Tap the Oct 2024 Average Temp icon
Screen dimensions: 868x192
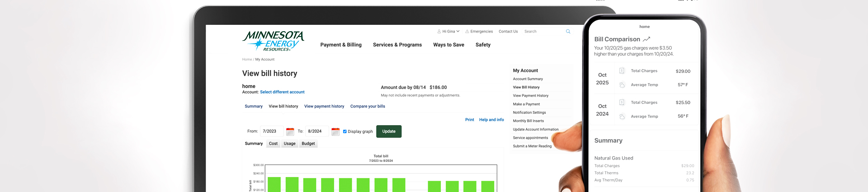622,117
